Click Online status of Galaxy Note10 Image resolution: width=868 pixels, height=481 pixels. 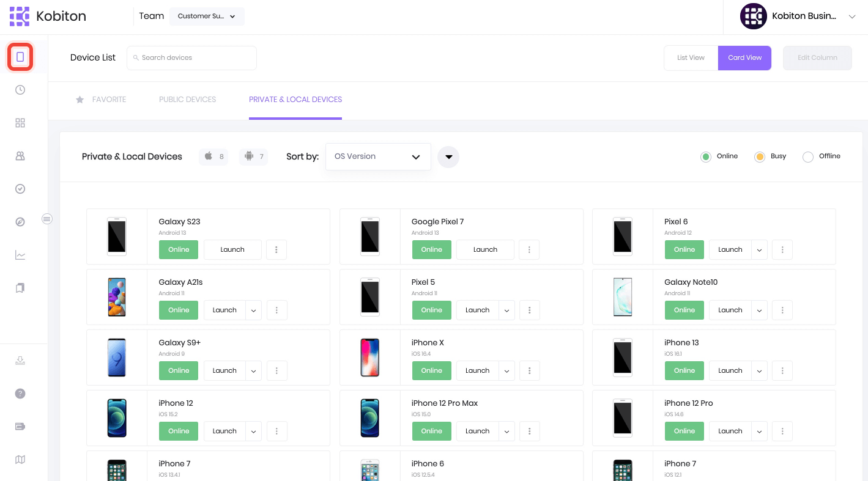pyautogui.click(x=684, y=310)
